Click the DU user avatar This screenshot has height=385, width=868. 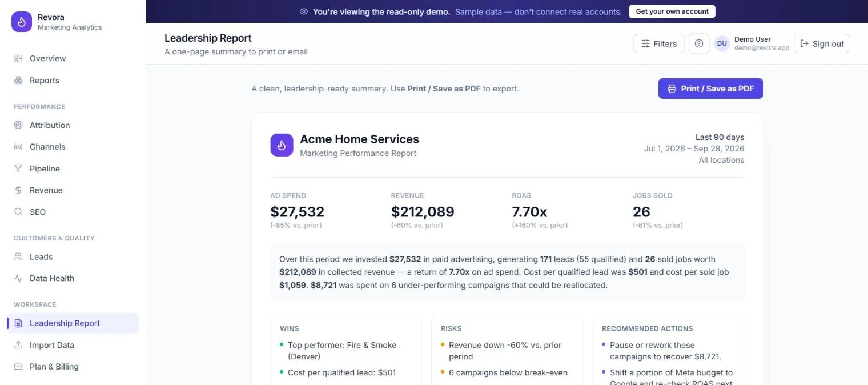[722, 43]
